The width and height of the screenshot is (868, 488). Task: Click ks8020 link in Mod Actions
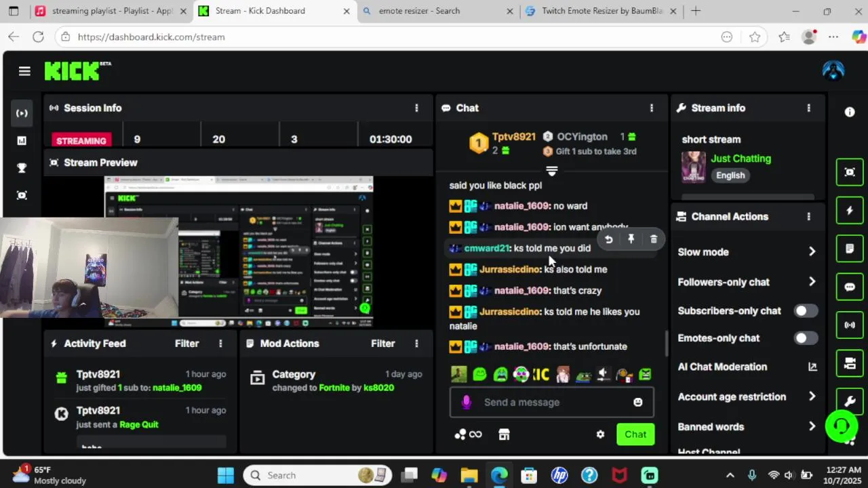tap(378, 388)
